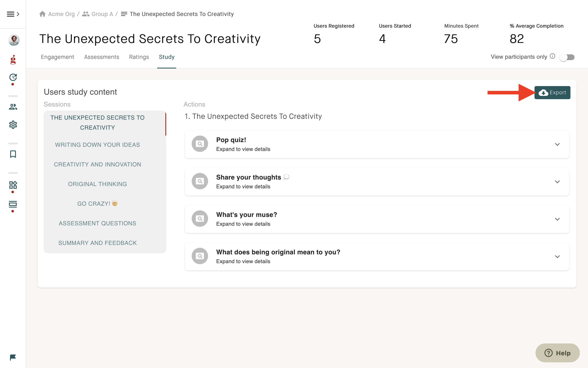Click What does being original mean title

tap(278, 252)
